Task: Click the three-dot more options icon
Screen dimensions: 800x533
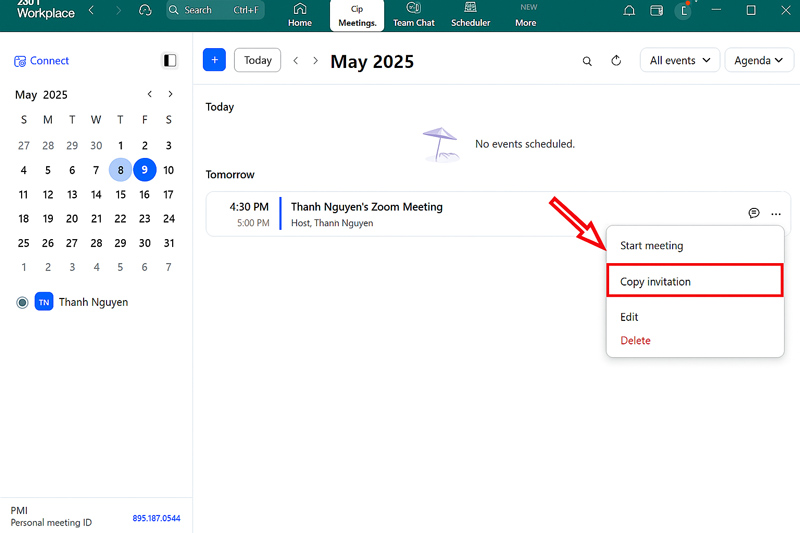Action: (775, 214)
